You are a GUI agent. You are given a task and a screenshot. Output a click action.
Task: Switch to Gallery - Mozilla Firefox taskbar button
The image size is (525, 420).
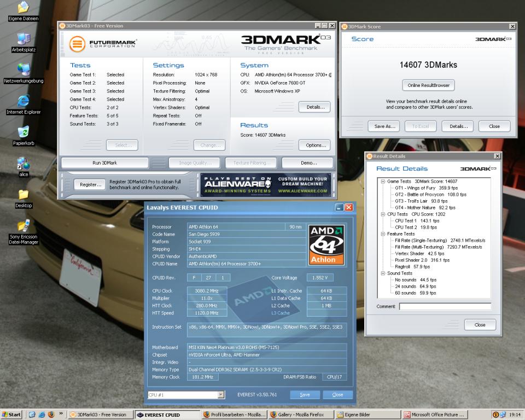click(x=301, y=415)
